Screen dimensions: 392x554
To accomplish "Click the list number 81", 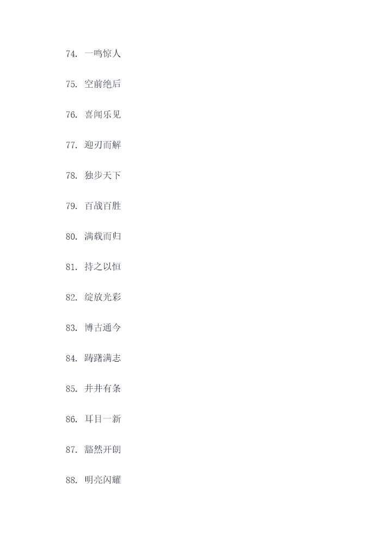I will (x=71, y=267).
